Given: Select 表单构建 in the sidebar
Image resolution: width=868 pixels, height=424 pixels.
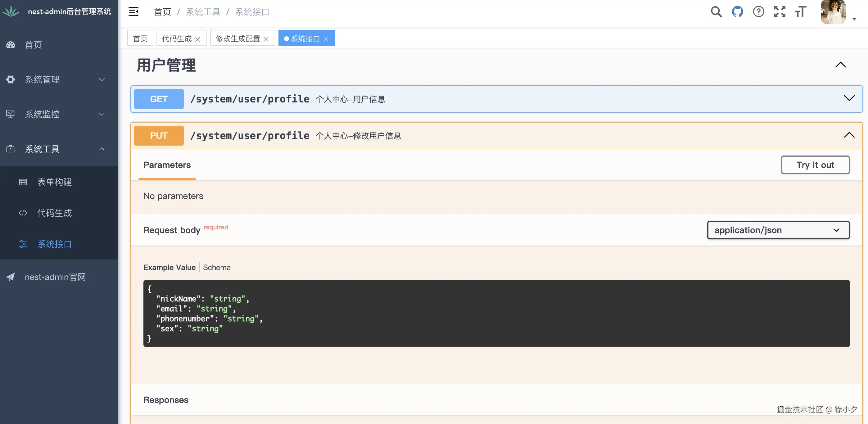Looking at the screenshot, I should click(55, 182).
